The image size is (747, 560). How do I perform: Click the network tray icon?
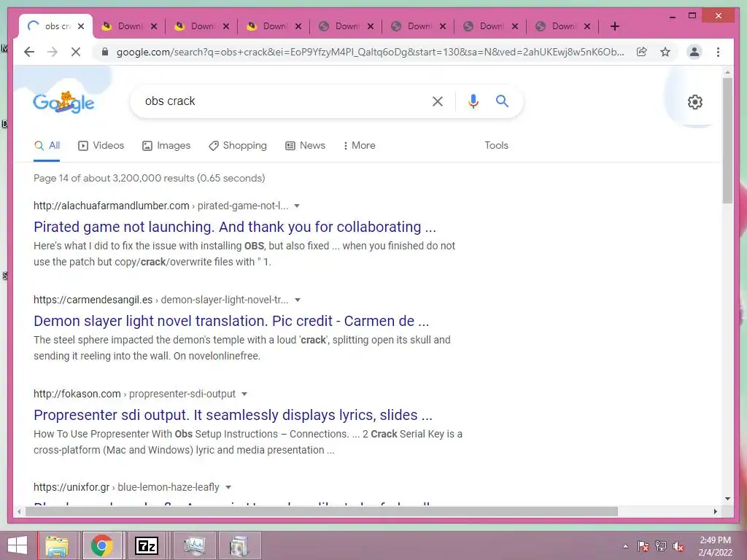(661, 546)
